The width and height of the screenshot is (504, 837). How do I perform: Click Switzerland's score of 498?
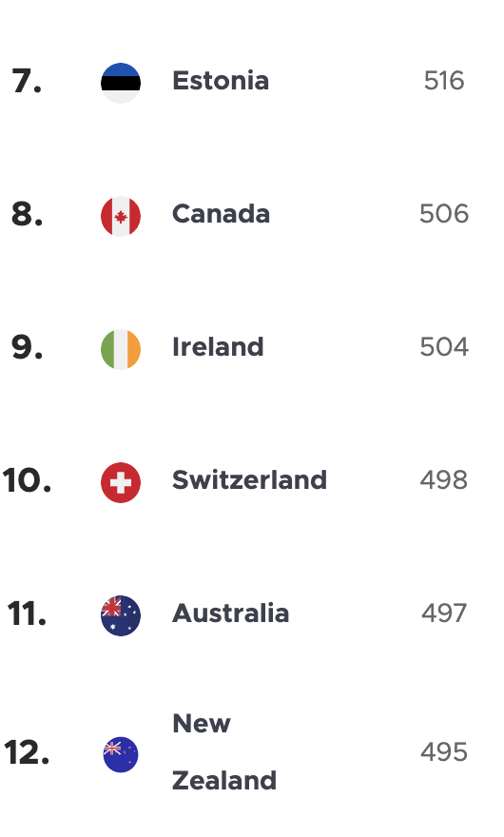point(444,480)
